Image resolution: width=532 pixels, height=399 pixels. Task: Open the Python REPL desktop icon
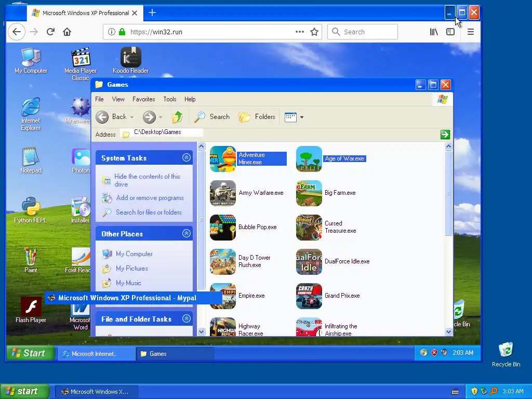coord(31,210)
